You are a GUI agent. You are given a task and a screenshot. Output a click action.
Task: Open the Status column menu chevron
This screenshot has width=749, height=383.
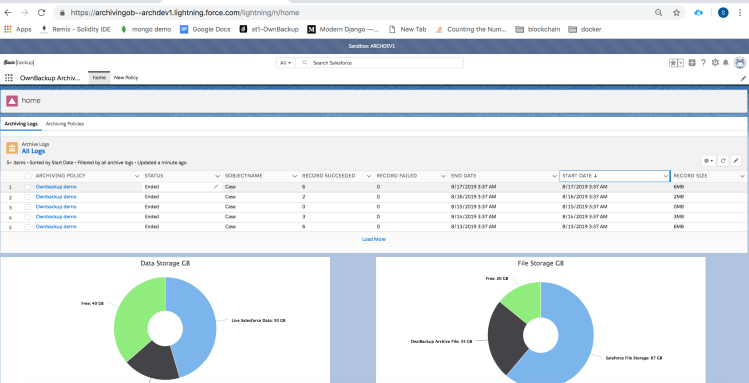tap(217, 176)
